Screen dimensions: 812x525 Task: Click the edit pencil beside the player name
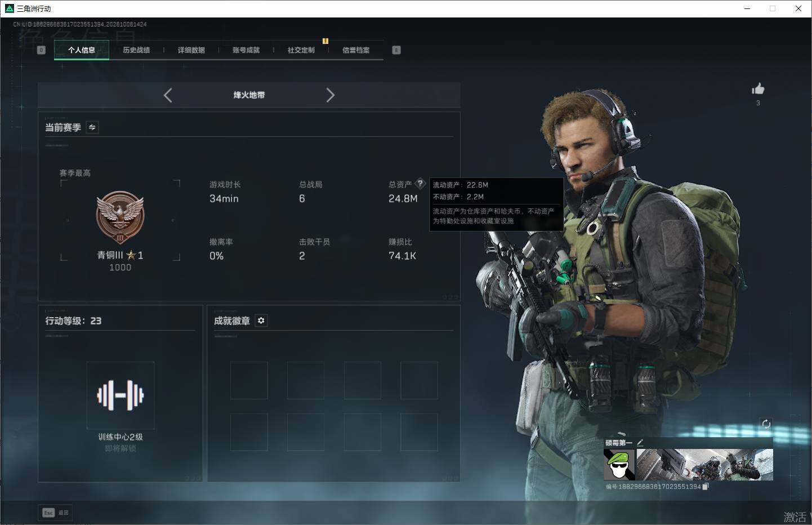(640, 443)
